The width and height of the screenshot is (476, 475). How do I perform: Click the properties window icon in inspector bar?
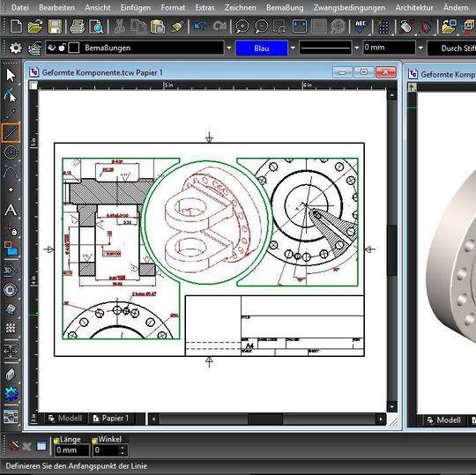click(x=41, y=446)
